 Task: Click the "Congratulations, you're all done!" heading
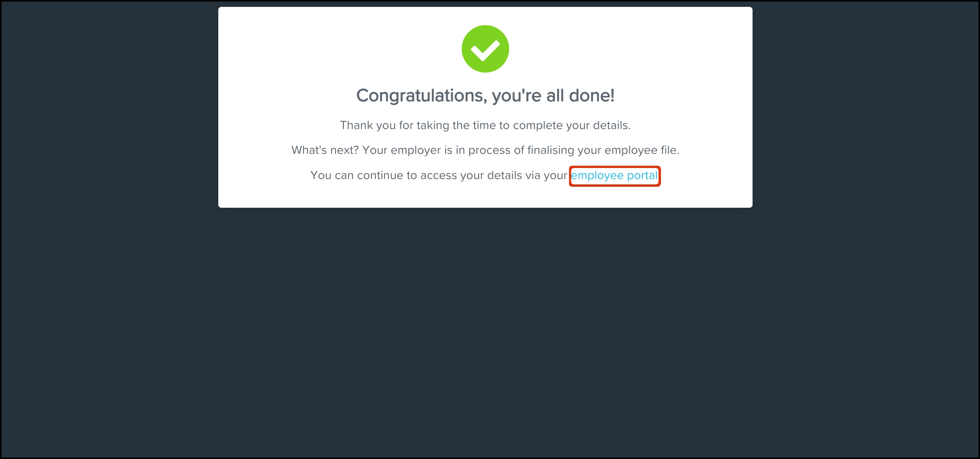tap(485, 95)
